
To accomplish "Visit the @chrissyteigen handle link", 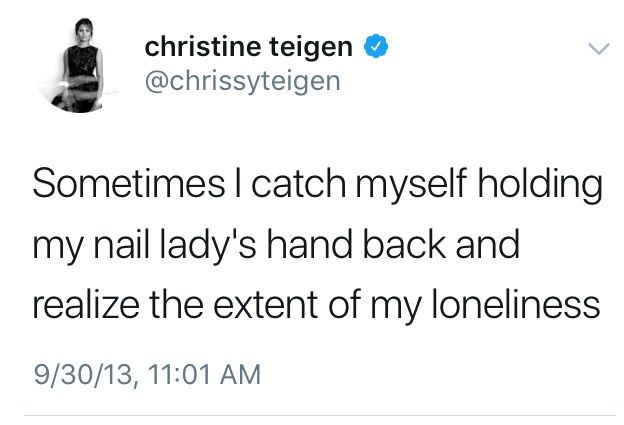I will [243, 82].
